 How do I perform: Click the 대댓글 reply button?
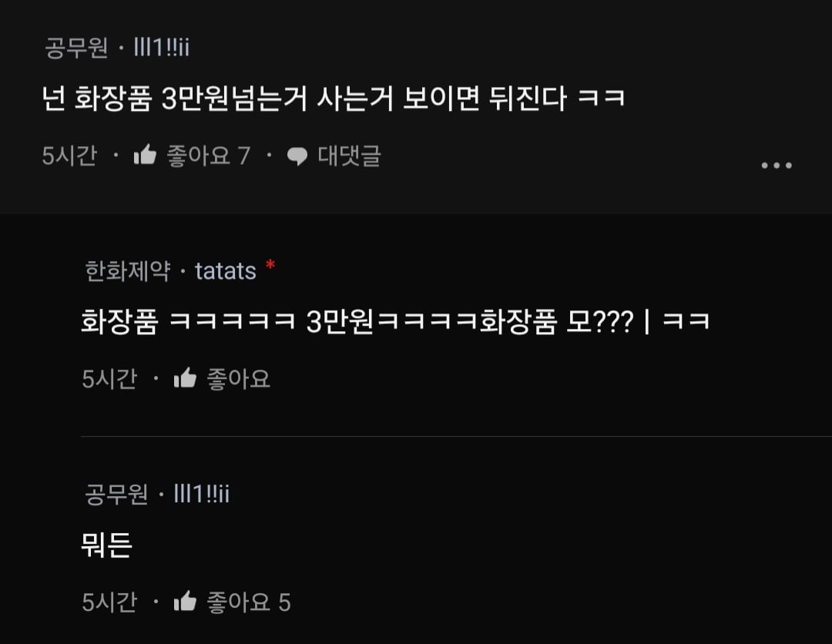pos(349,156)
